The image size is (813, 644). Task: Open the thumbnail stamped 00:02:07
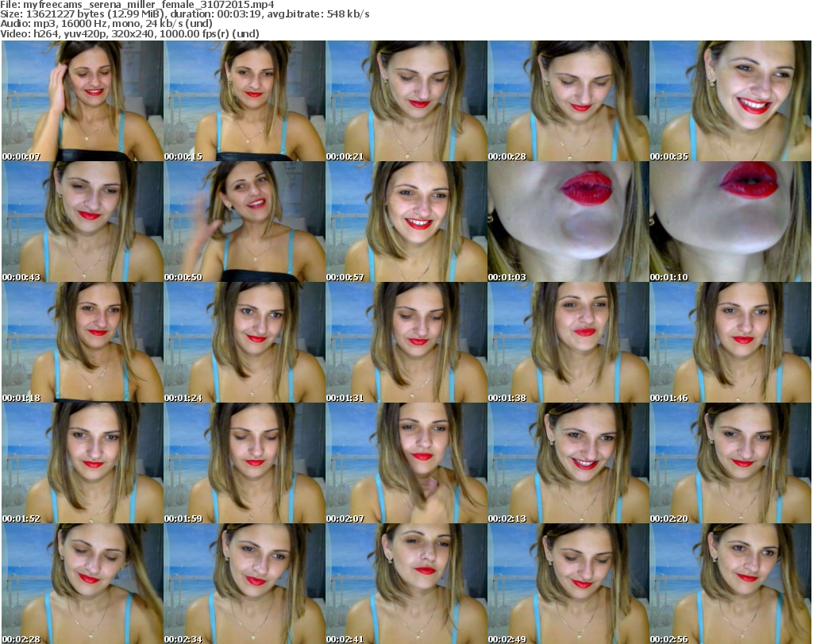coord(406,463)
